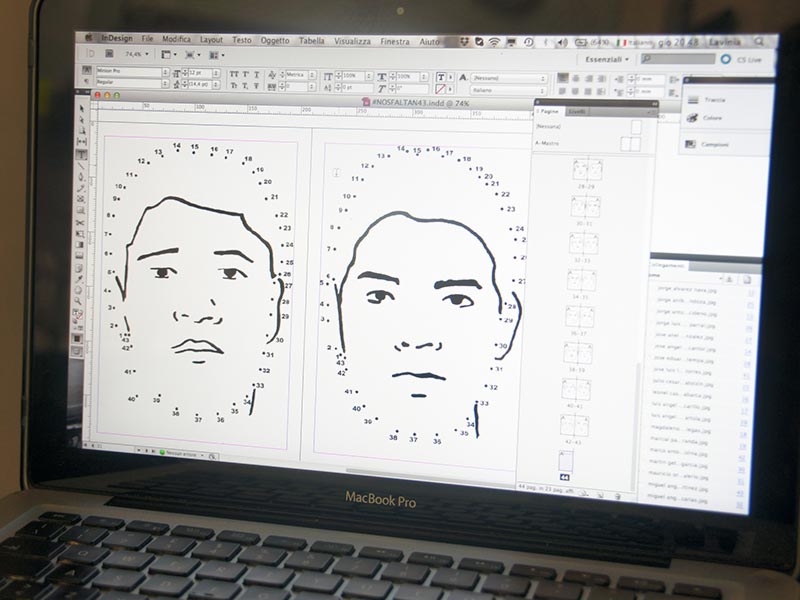This screenshot has width=800, height=600.
Task: Open the Finestra menu
Action: point(395,41)
